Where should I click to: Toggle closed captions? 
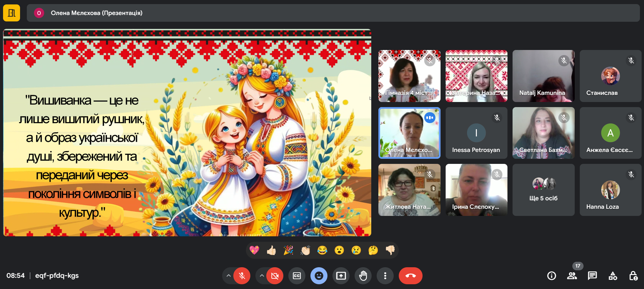pos(297,276)
